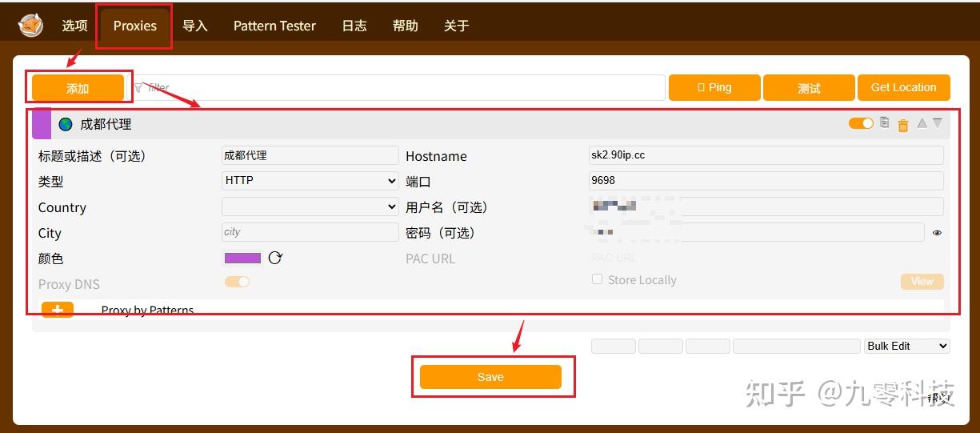
Task: Click the 标题或描述 field with 成都代理
Action: (x=310, y=155)
